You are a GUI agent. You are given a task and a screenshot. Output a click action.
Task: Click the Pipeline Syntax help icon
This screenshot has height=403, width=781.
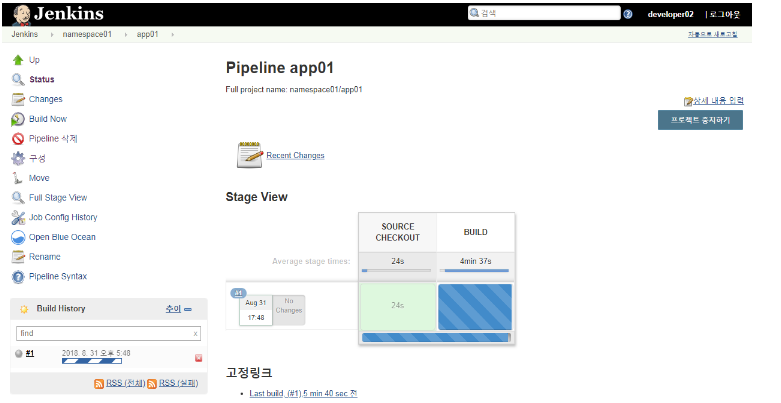pos(18,277)
